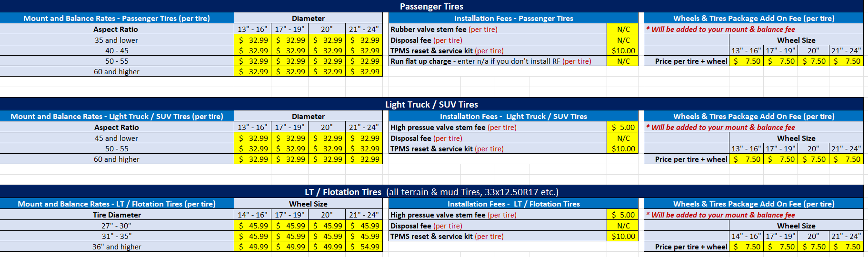Click the "Tire Diameter" header cell
This screenshot has width=868, height=257.
pyautogui.click(x=117, y=215)
